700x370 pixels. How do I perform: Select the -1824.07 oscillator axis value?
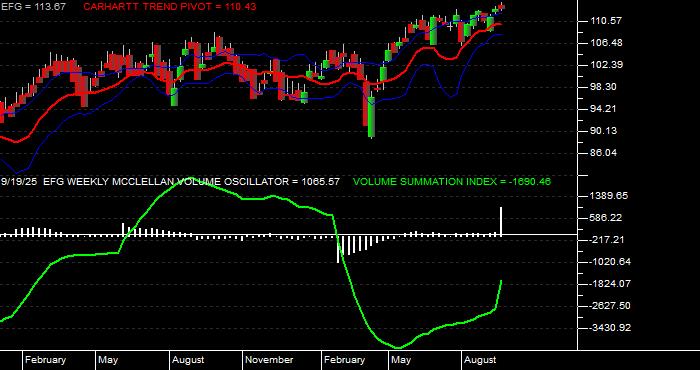click(610, 284)
